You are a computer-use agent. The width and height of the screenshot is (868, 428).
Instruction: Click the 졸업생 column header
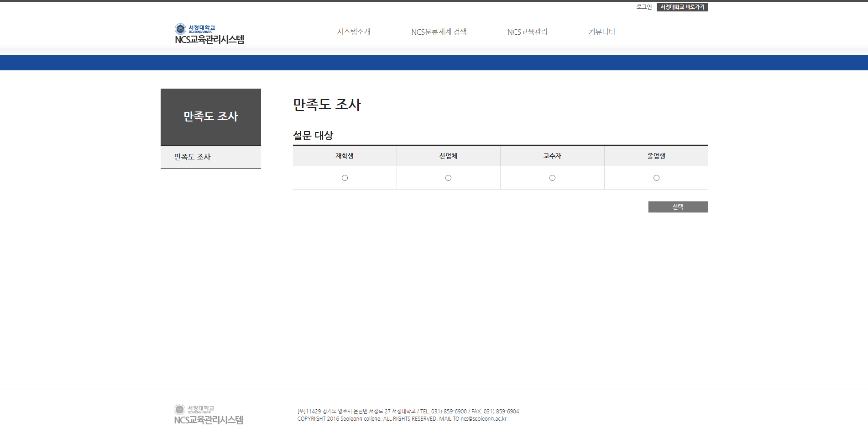coord(656,156)
